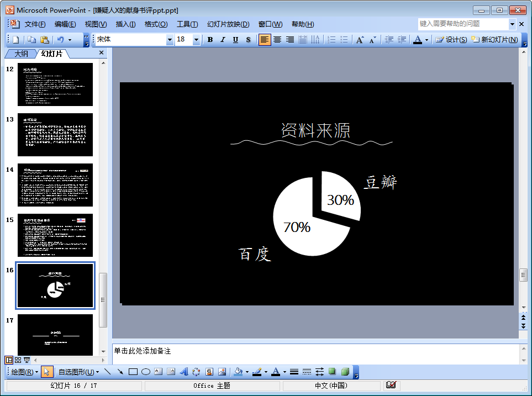The width and height of the screenshot is (532, 396).
Task: Increase font size with large A icon
Action: 360,40
